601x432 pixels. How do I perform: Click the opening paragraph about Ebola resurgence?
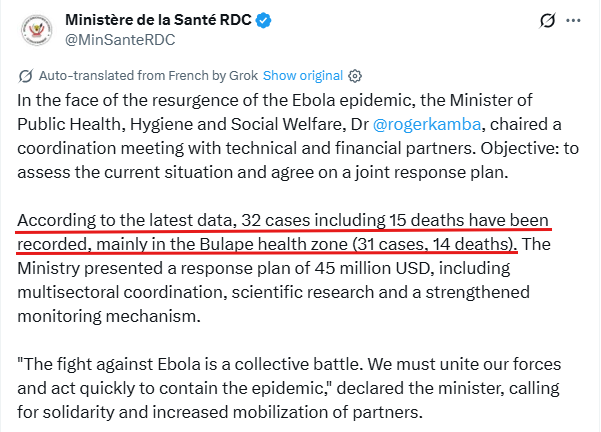point(298,136)
